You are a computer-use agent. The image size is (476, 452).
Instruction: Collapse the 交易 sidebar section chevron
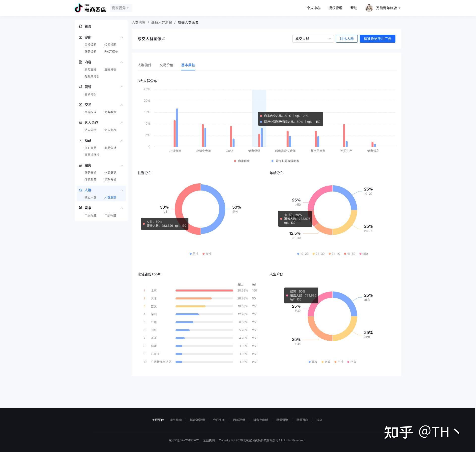click(121, 105)
